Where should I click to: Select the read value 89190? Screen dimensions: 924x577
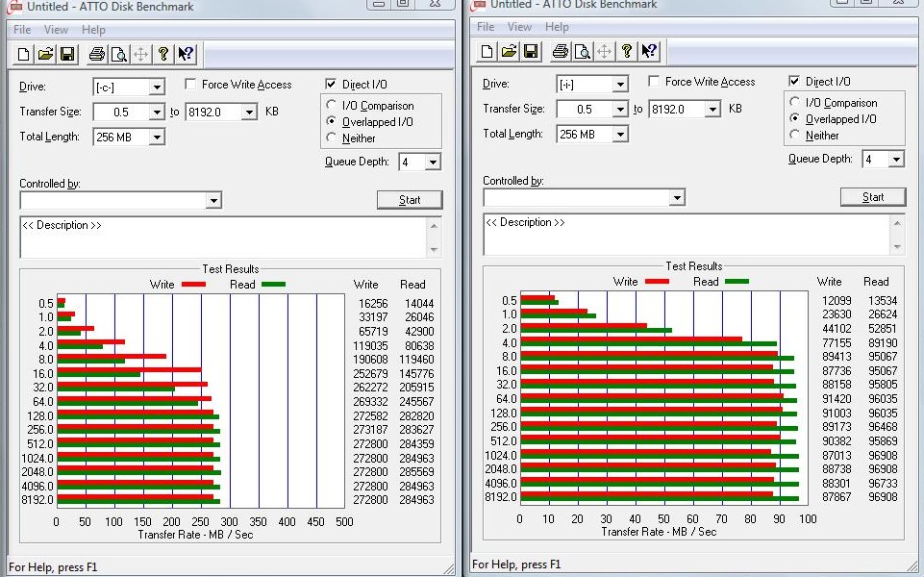(883, 343)
